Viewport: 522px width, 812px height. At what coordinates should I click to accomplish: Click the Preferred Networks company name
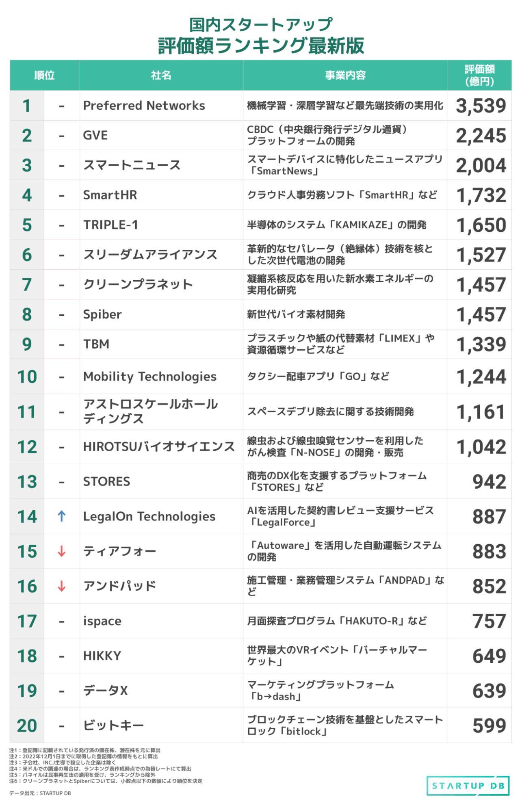pyautogui.click(x=144, y=106)
